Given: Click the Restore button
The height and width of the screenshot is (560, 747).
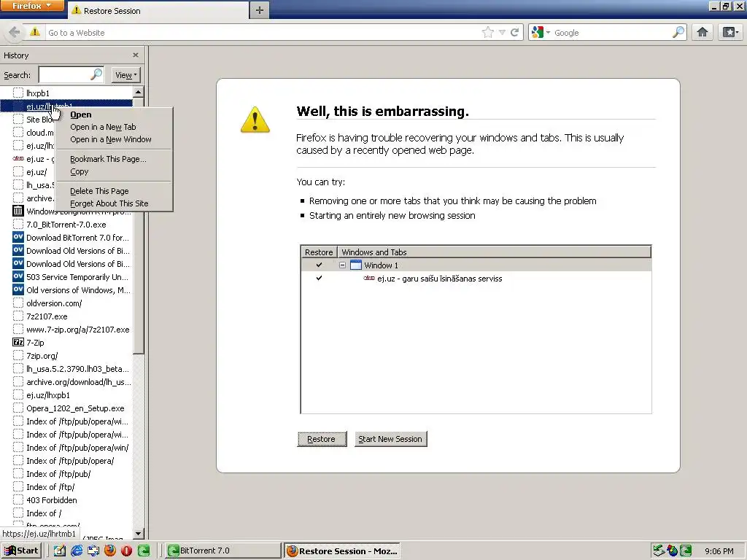Looking at the screenshot, I should click(322, 439).
